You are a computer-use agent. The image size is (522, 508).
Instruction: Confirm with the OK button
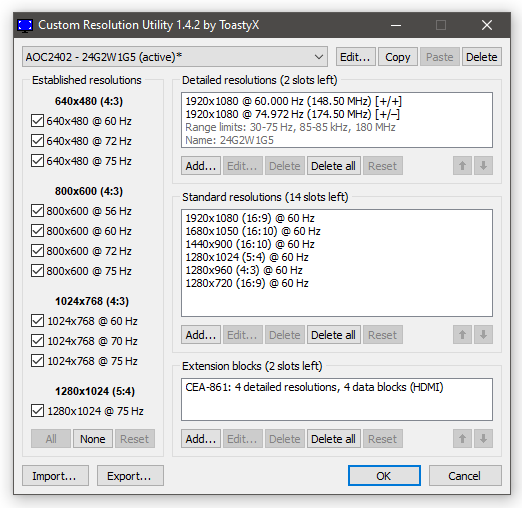(x=384, y=476)
